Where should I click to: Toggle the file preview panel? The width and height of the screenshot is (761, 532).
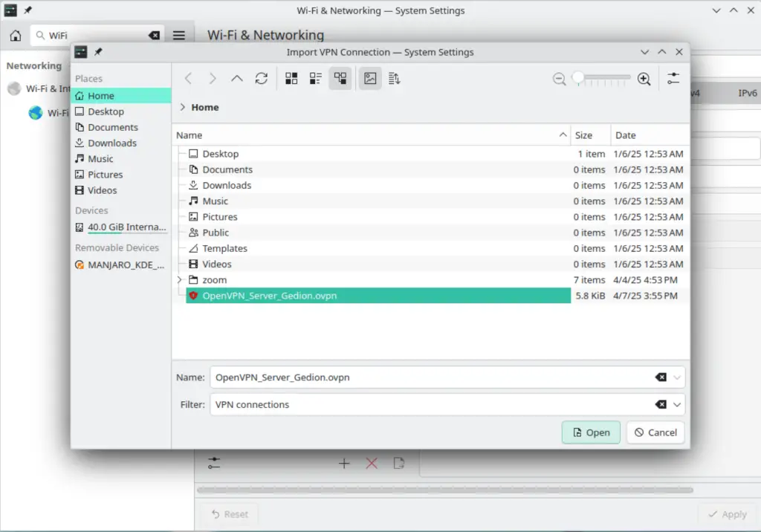pos(370,78)
